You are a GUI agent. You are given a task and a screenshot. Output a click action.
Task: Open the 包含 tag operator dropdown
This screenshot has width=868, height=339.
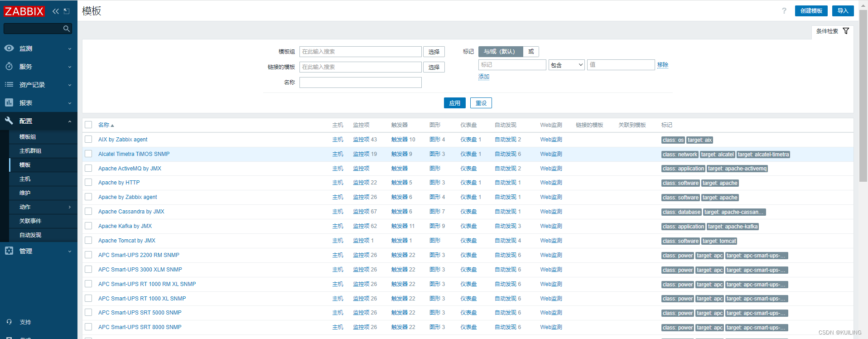point(567,65)
